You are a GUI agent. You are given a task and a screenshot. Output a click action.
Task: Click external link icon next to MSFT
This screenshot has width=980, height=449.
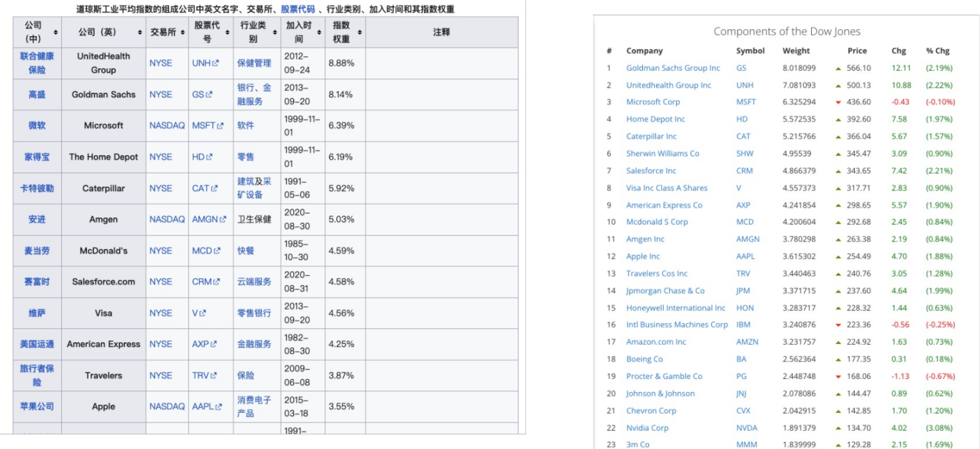(220, 126)
